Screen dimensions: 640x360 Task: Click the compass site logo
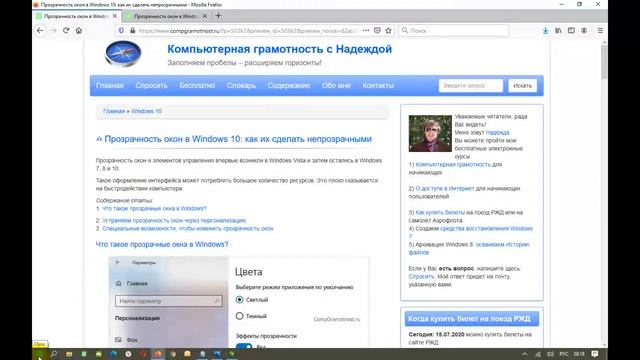tap(123, 53)
